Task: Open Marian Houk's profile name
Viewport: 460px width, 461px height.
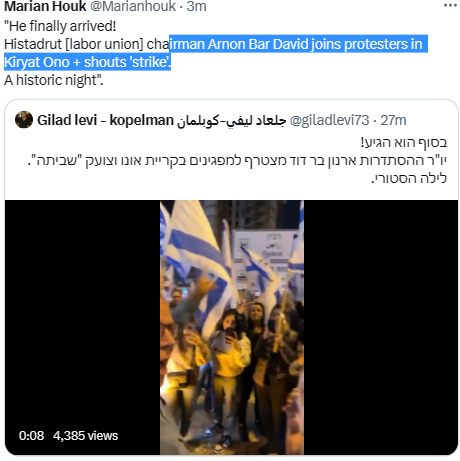Action: click(45, 6)
